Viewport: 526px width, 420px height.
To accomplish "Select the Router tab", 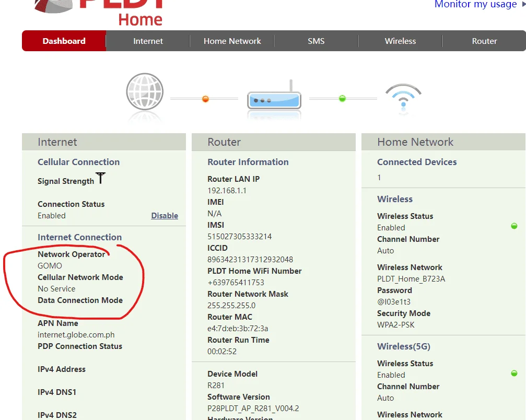I will point(484,41).
